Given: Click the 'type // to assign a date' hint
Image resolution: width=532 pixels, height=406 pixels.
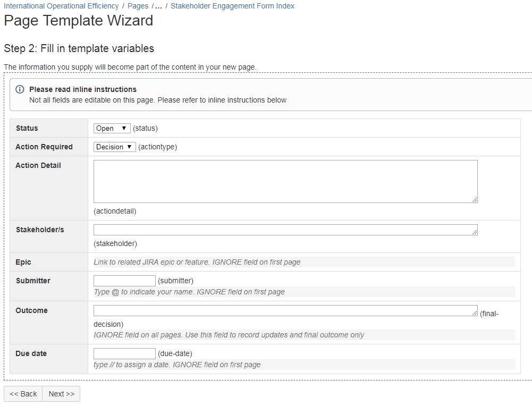Looking at the screenshot, I should 177,365.
